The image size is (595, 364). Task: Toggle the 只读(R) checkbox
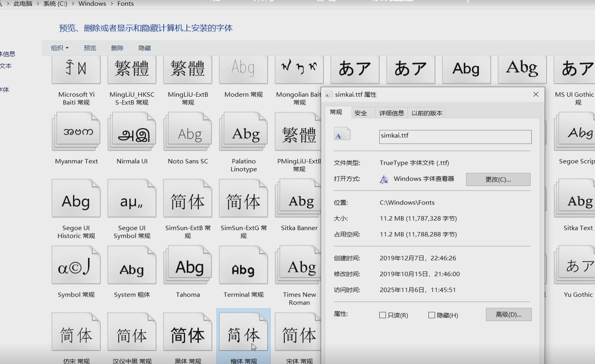click(383, 315)
